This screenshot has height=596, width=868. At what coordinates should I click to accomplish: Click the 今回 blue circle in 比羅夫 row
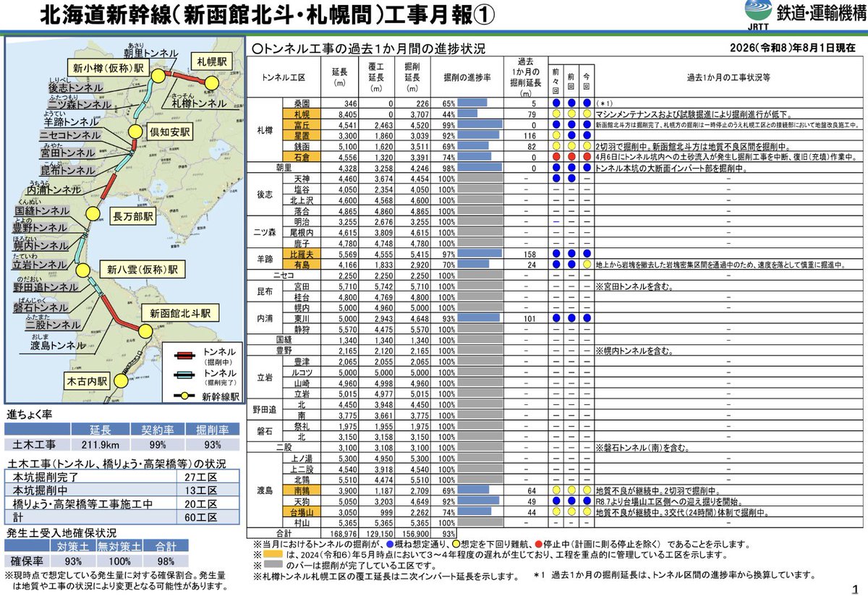(587, 254)
